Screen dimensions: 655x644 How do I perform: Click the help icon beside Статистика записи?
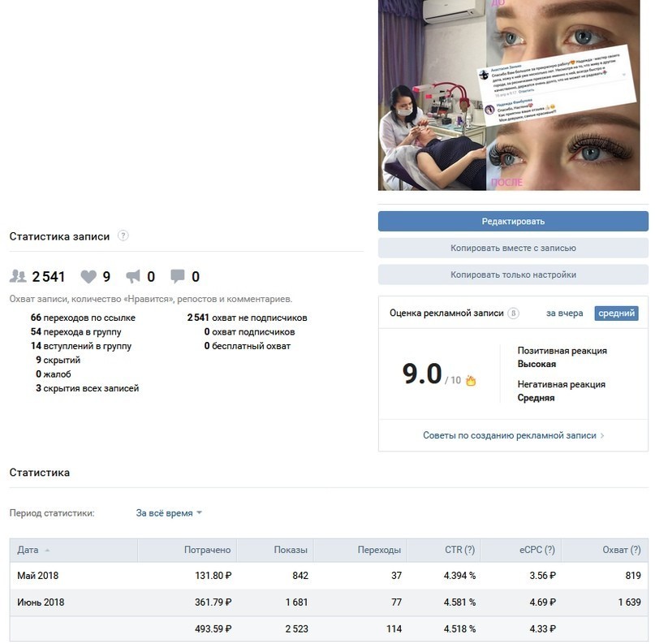[123, 236]
